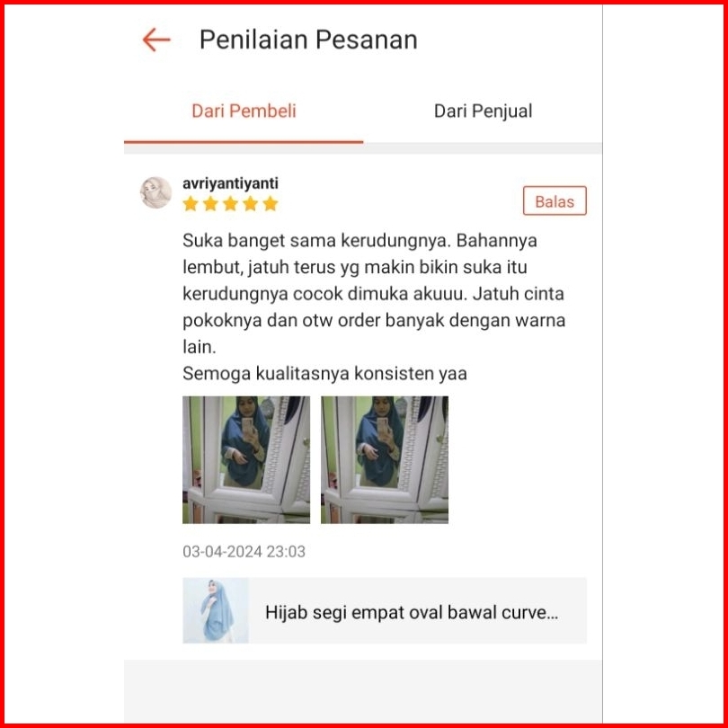Click the empty gray area below the review
Image resolution: width=728 pixels, height=728 pixels.
(x=363, y=690)
